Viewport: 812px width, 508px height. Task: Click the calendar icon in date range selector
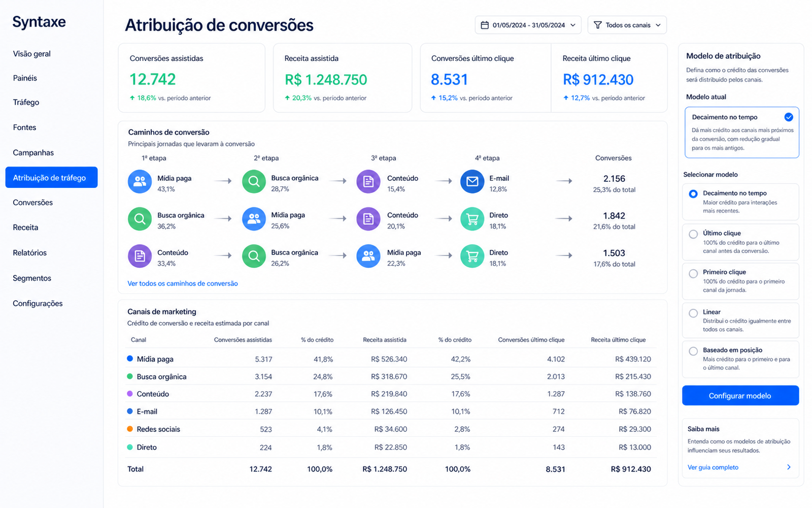pyautogui.click(x=484, y=25)
